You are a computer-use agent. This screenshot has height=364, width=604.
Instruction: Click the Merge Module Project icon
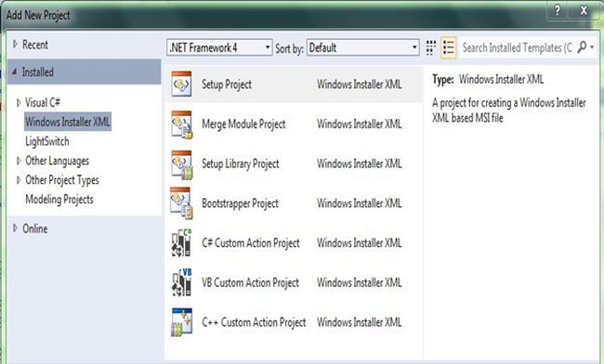181,124
